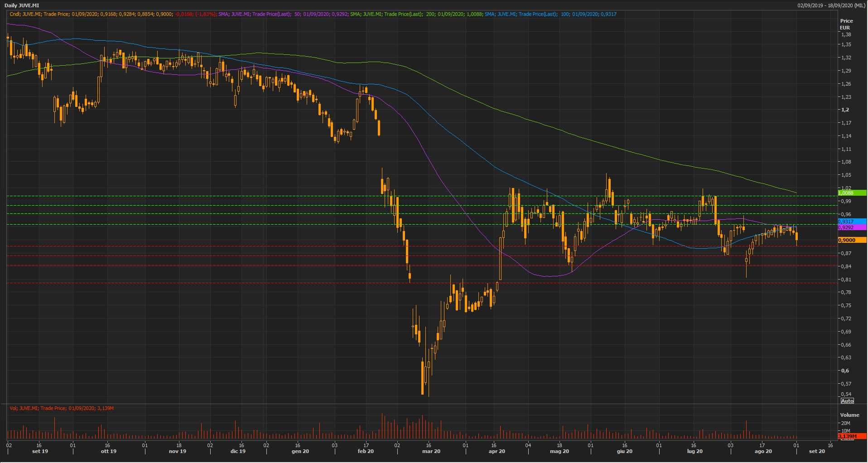This screenshot has width=868, height=463.
Task: Click the 1,2 price level on axis
Action: 845,110
